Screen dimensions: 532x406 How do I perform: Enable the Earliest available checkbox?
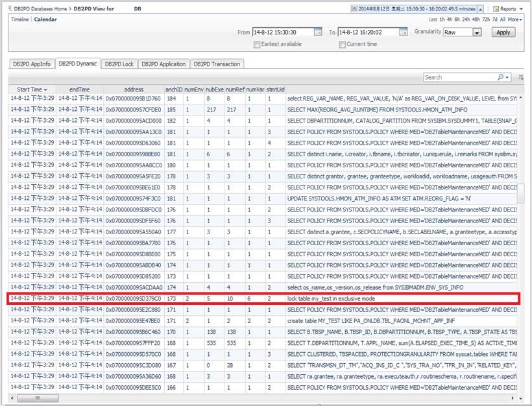[257, 44]
